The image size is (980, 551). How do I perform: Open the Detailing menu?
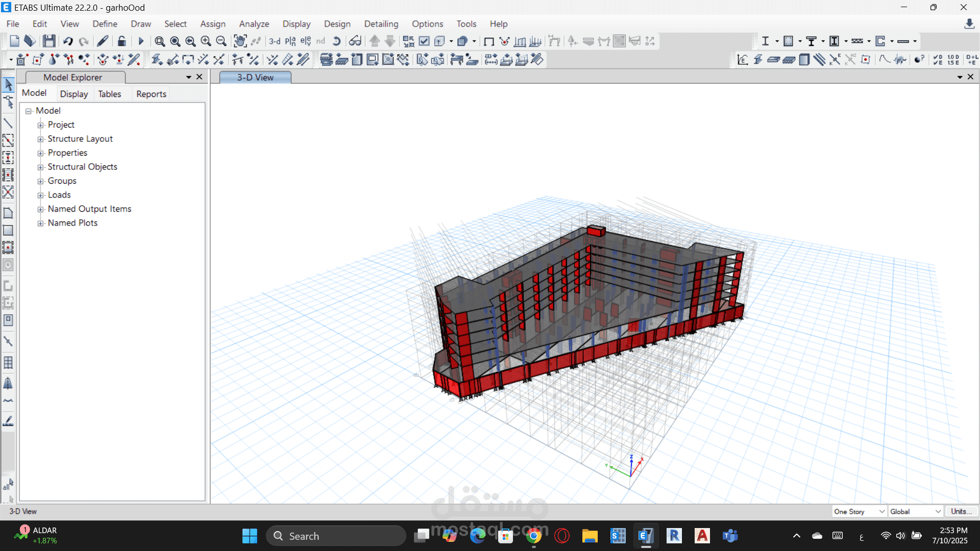(x=381, y=24)
